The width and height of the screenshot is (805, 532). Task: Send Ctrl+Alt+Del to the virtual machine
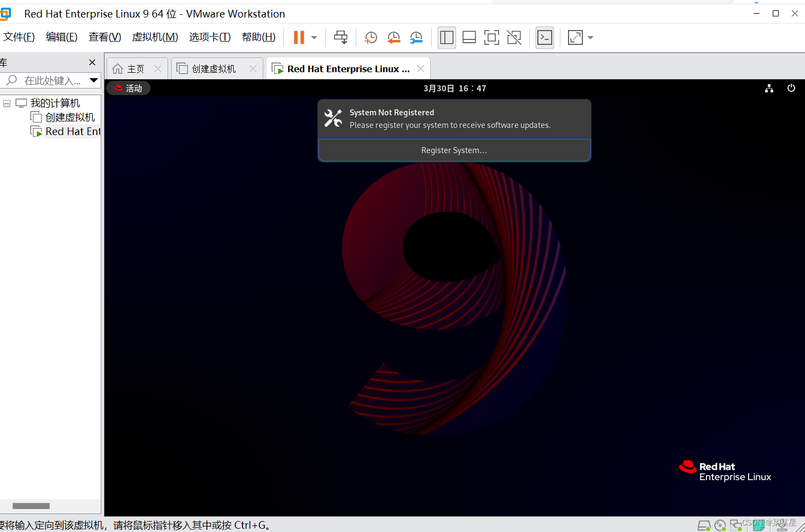tap(340, 37)
